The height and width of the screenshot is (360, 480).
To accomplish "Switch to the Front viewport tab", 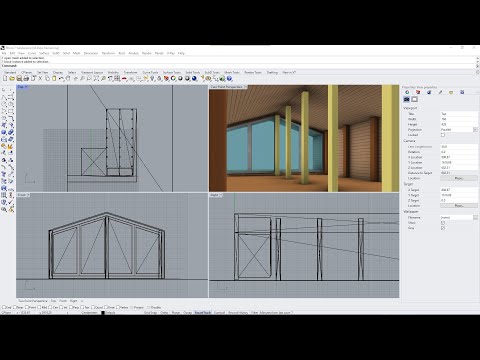I will pyautogui.click(x=63, y=301).
